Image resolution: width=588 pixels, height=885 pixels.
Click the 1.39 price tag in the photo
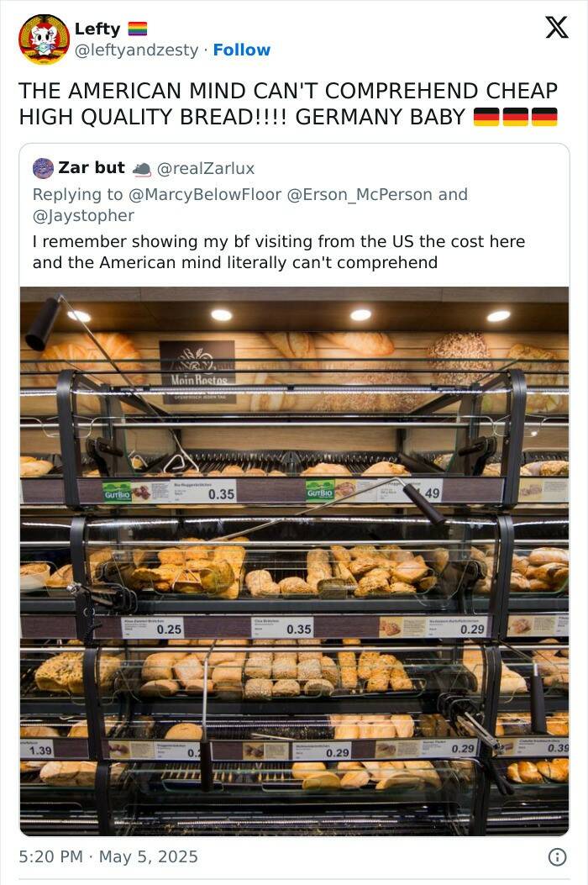click(39, 750)
